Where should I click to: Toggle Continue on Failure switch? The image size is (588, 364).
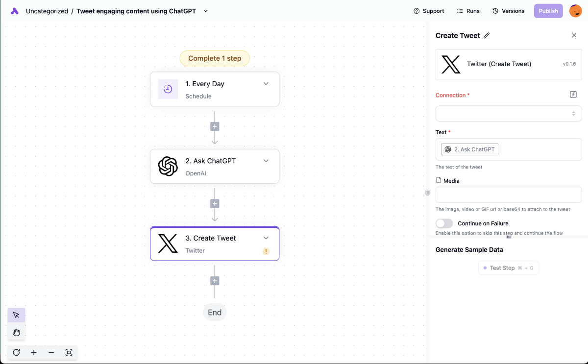click(x=444, y=223)
